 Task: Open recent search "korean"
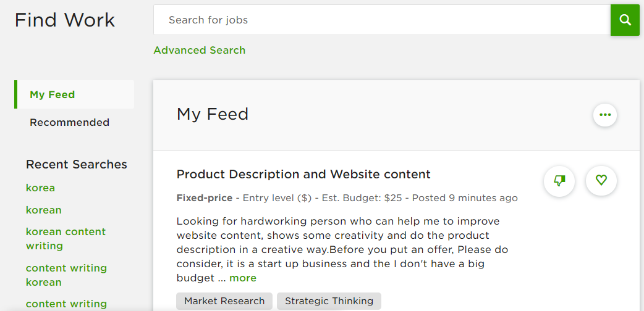click(x=43, y=210)
